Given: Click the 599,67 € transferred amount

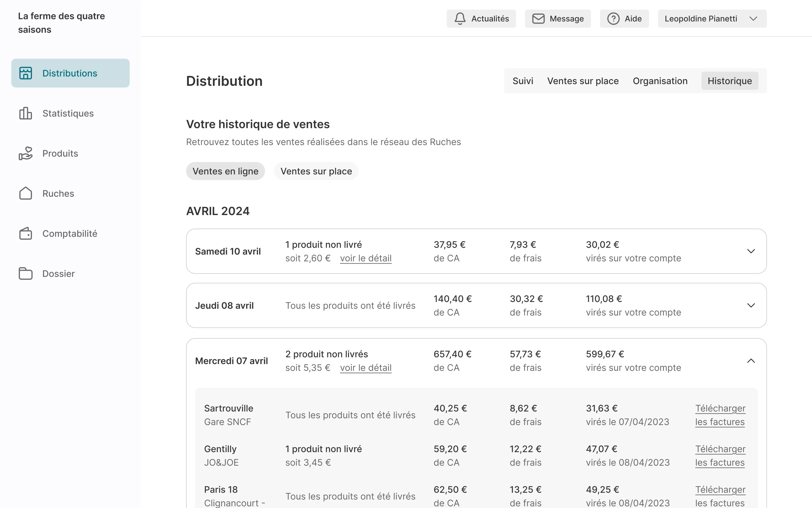Looking at the screenshot, I should click(605, 354).
